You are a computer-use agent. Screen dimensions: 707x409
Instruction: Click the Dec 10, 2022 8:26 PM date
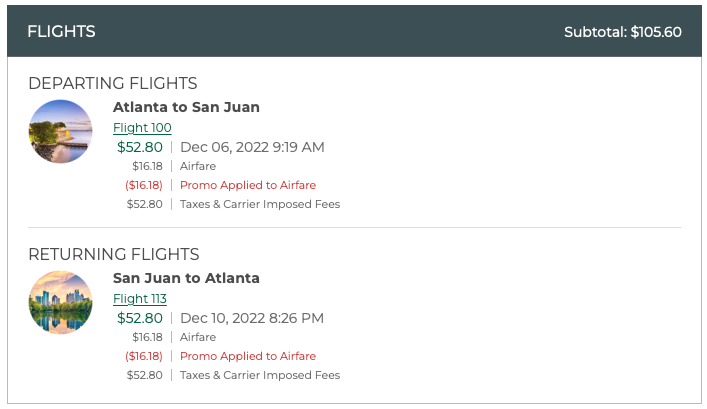[252, 318]
